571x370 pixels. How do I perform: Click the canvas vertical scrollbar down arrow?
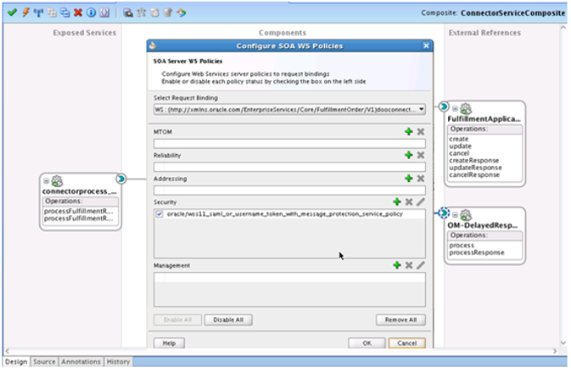(x=563, y=343)
